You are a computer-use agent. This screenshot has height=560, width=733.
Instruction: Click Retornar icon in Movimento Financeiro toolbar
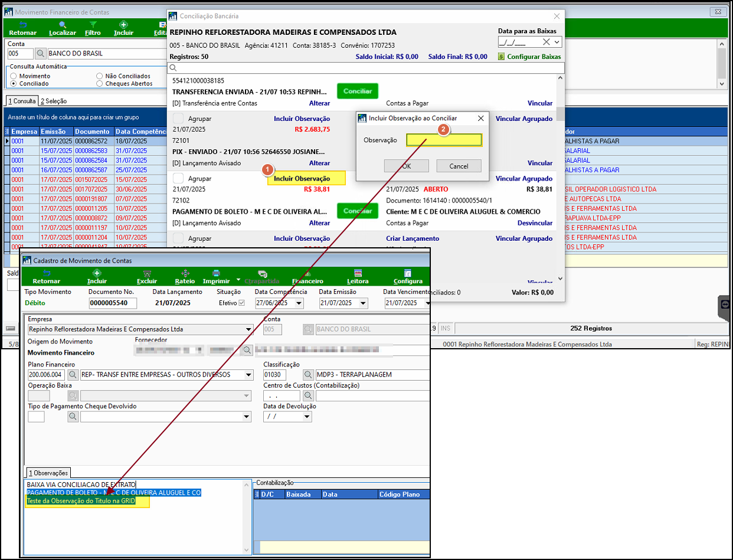(x=23, y=25)
